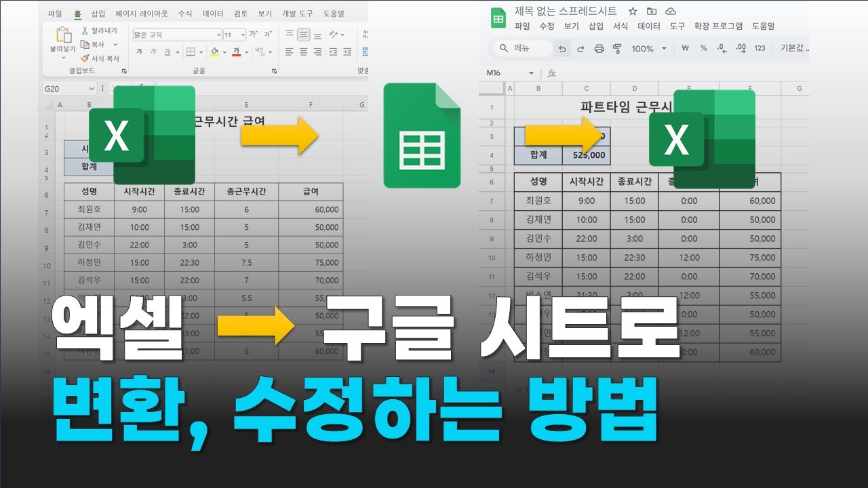Click the text orientation icon in Excel
This screenshot has height=488, width=868.
334,34
